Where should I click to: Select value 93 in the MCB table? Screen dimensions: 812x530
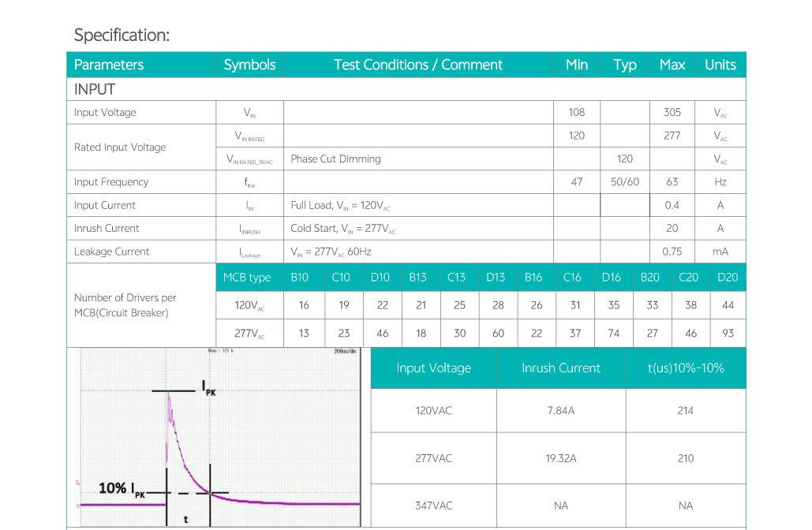[x=727, y=334]
